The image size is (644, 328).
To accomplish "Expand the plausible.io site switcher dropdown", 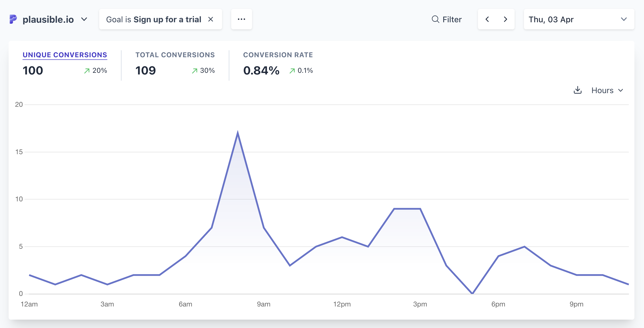I will [x=84, y=19].
